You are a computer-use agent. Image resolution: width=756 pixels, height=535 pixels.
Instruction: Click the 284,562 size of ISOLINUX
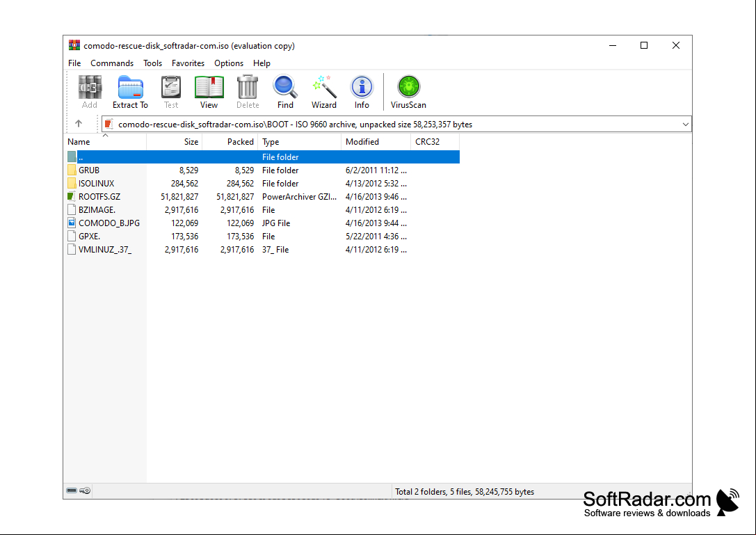coord(185,183)
